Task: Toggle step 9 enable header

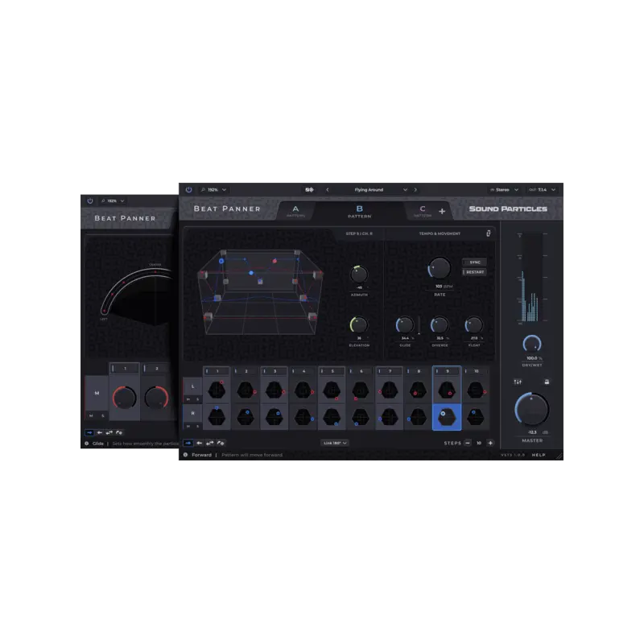Action: tap(447, 371)
